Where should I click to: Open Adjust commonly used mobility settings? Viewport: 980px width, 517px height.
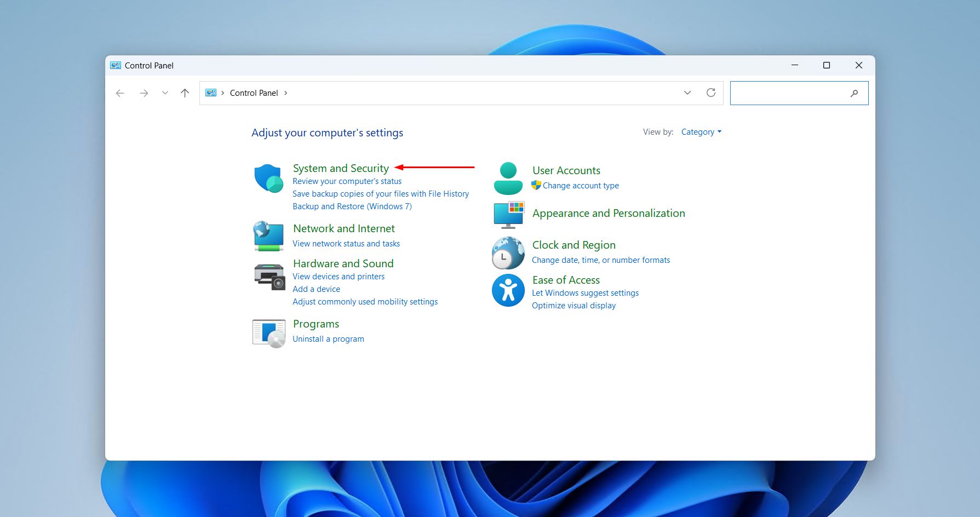click(365, 302)
